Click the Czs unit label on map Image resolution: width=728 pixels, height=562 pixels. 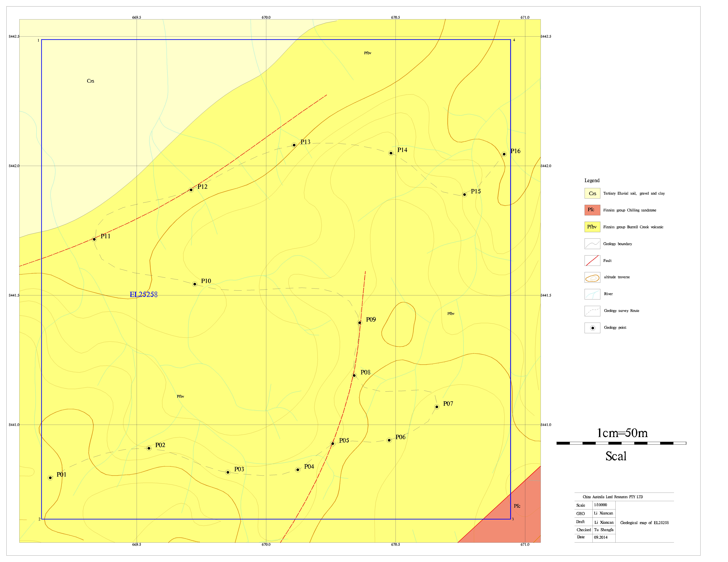pos(91,81)
